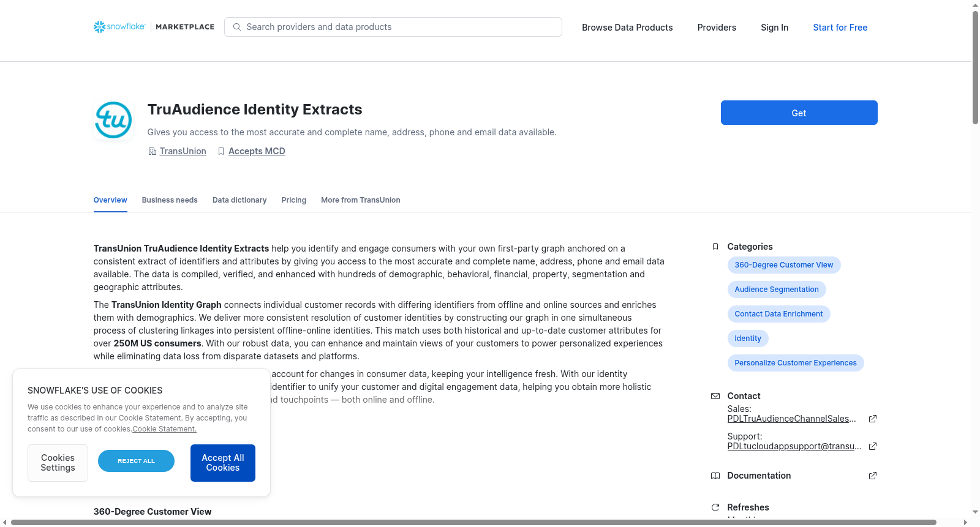The width and height of the screenshot is (980, 527).
Task: Click the Documentation book icon
Action: (715, 476)
